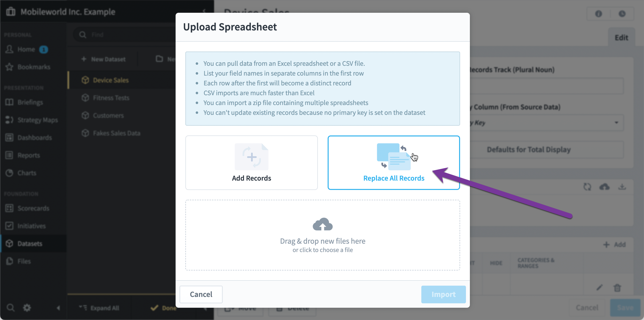
Task: Click the download icon
Action: pos(622,187)
